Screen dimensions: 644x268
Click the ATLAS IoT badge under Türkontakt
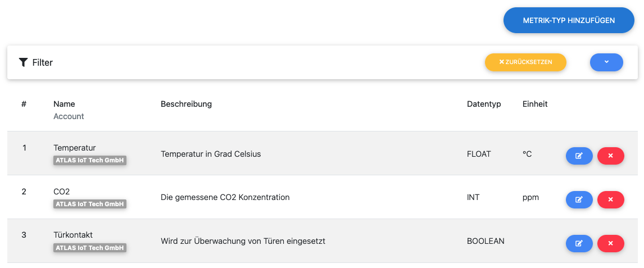coord(90,248)
